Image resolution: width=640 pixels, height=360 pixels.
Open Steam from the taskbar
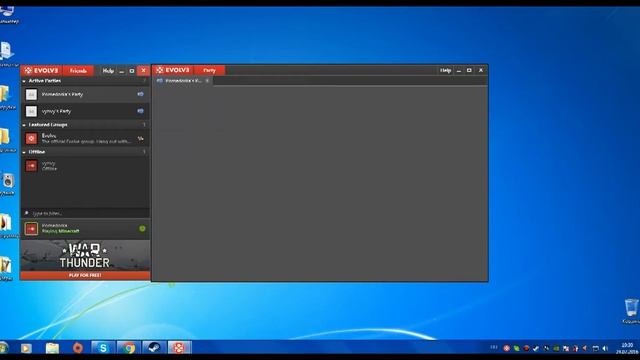154,348
